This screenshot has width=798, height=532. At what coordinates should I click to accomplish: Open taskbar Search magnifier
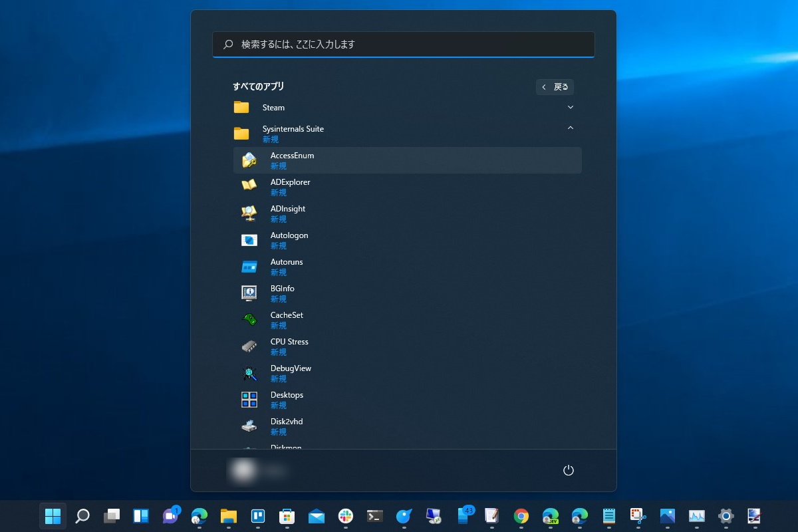point(82,516)
